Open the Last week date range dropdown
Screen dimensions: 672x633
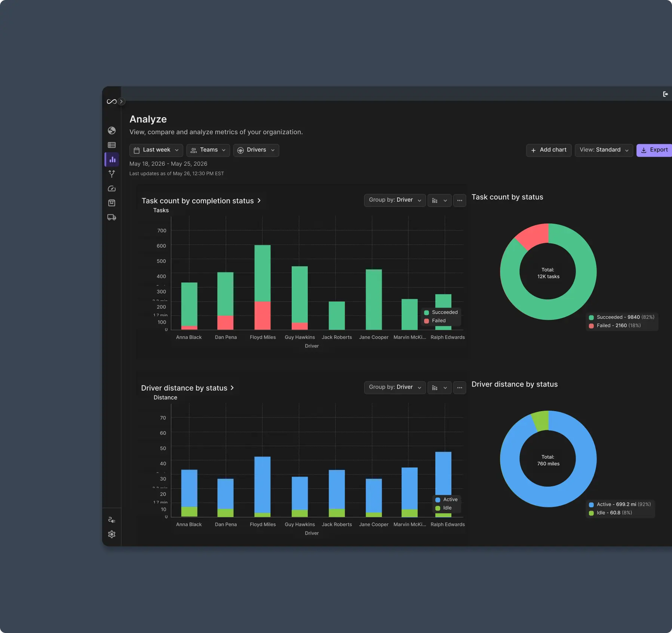click(156, 150)
